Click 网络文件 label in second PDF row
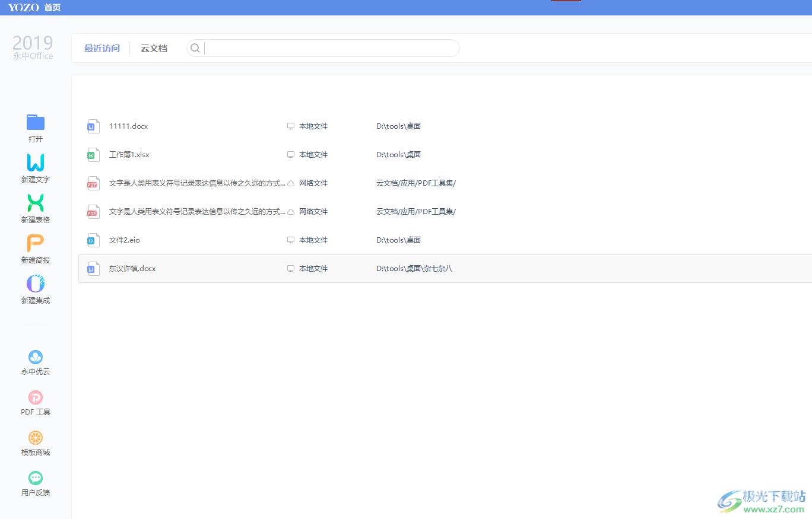 (x=313, y=212)
